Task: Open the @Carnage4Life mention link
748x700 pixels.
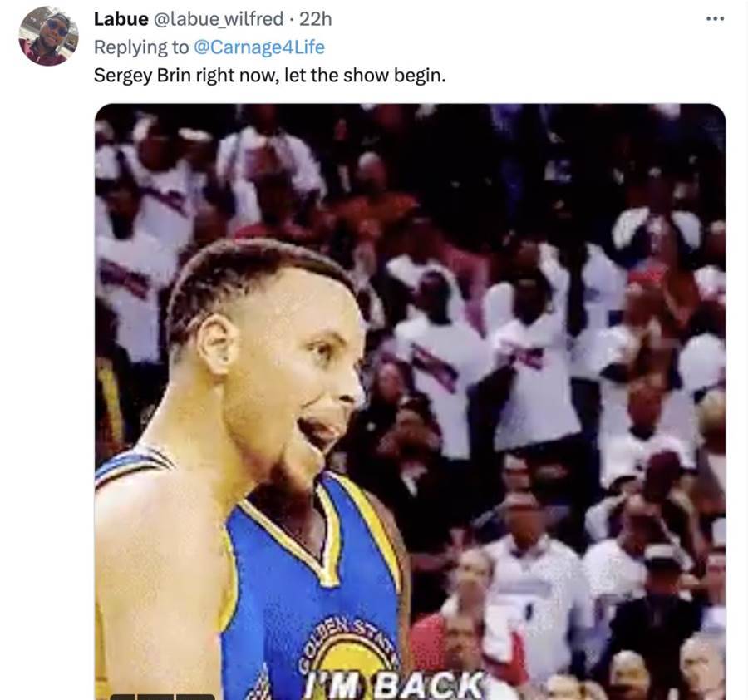Action: pos(259,47)
